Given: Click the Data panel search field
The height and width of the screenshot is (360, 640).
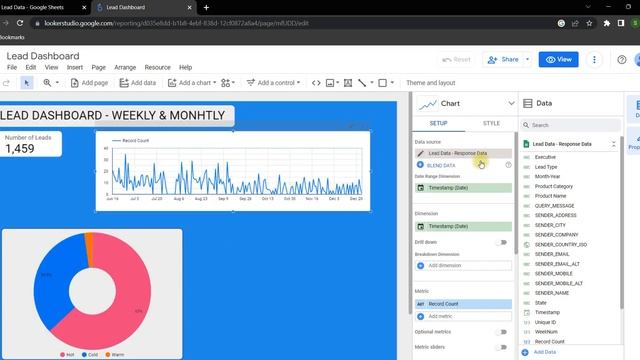Looking at the screenshot, I should pos(570,125).
